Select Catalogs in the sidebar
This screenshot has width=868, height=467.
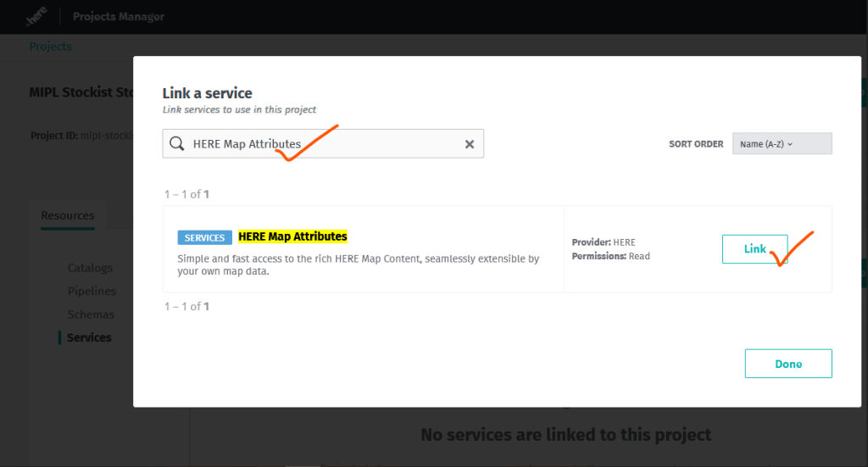tap(90, 268)
